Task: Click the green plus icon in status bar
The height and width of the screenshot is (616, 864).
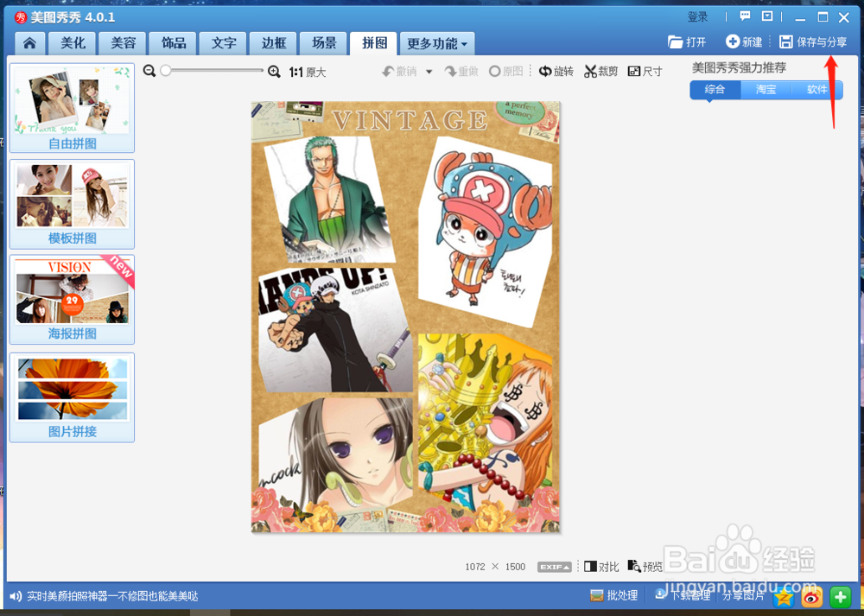Action: tap(839, 595)
